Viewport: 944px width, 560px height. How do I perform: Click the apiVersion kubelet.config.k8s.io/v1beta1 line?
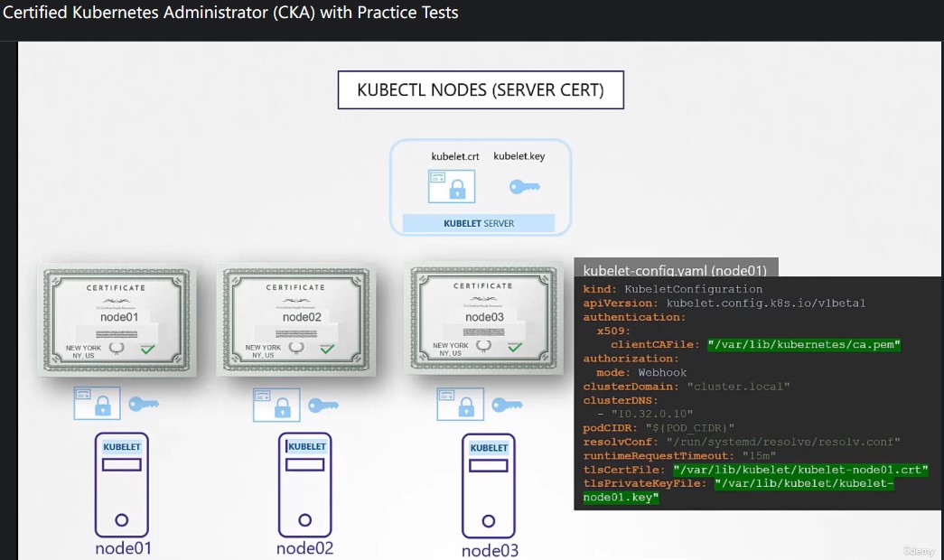(724, 303)
